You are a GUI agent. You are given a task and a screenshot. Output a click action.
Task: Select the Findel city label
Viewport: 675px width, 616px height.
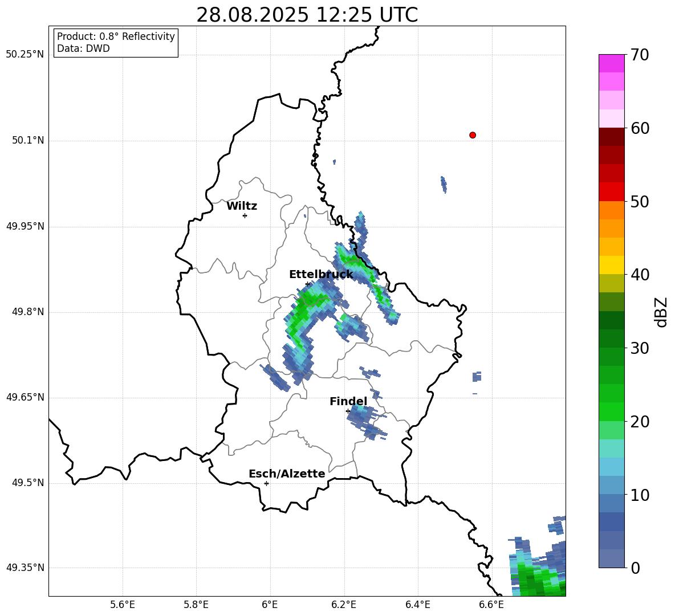348,401
